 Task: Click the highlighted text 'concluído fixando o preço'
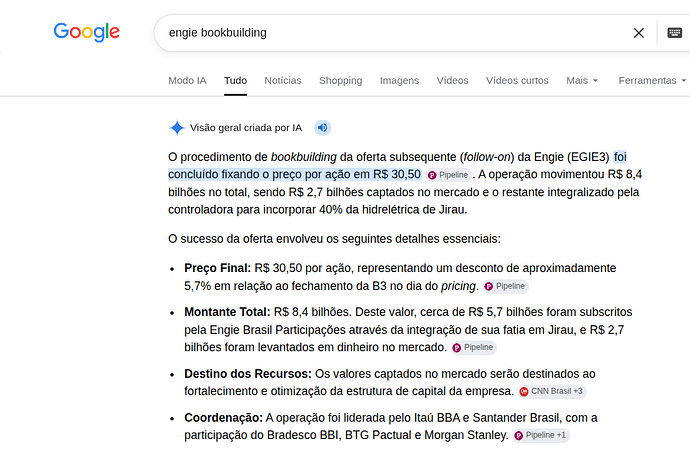click(235, 175)
